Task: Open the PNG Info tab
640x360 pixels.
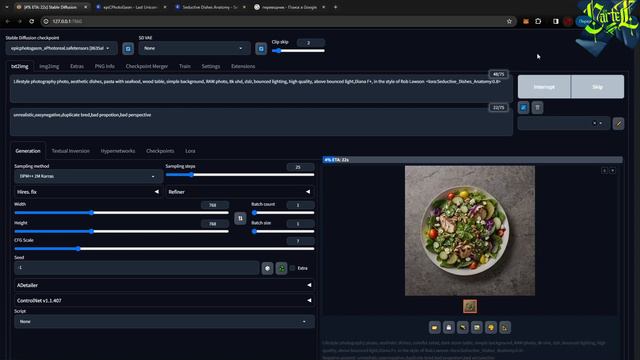Action: click(x=104, y=66)
